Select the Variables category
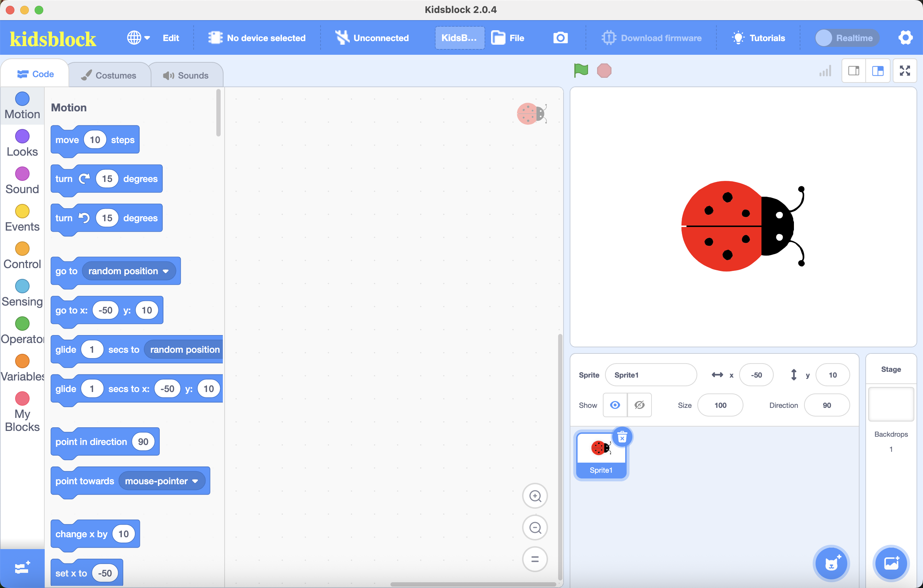This screenshot has width=923, height=588. tap(22, 369)
